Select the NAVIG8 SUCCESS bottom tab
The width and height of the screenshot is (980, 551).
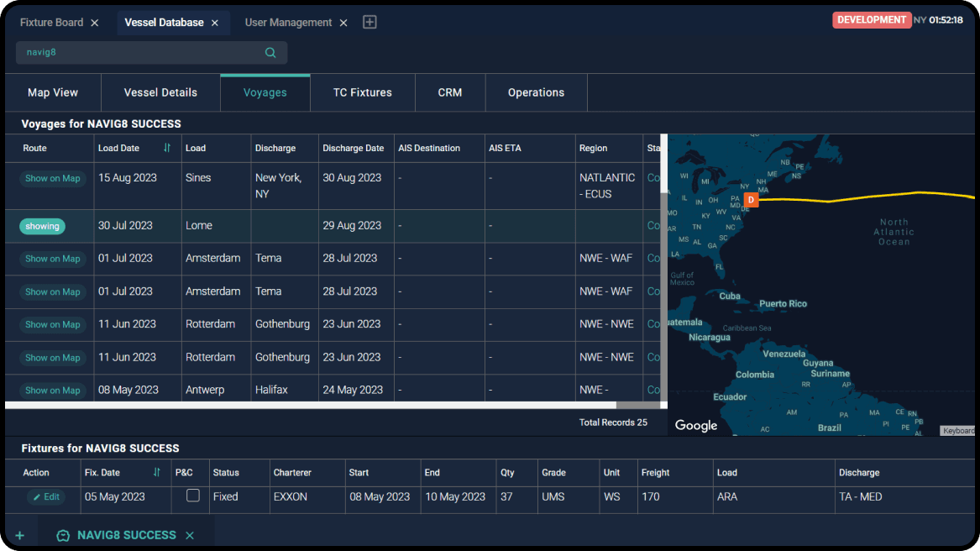[x=126, y=535]
